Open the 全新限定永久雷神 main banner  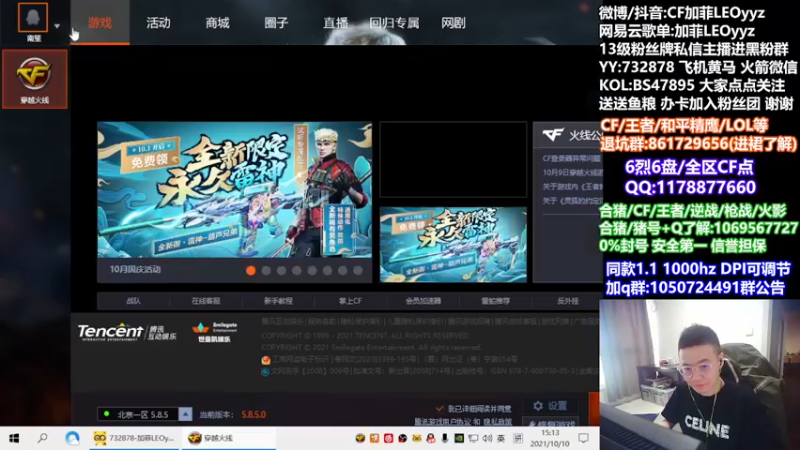click(x=235, y=189)
